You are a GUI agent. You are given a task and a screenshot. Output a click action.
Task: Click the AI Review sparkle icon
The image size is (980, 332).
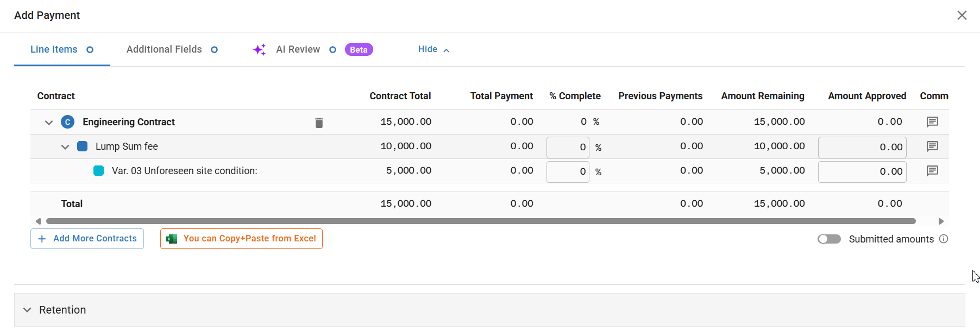(260, 50)
